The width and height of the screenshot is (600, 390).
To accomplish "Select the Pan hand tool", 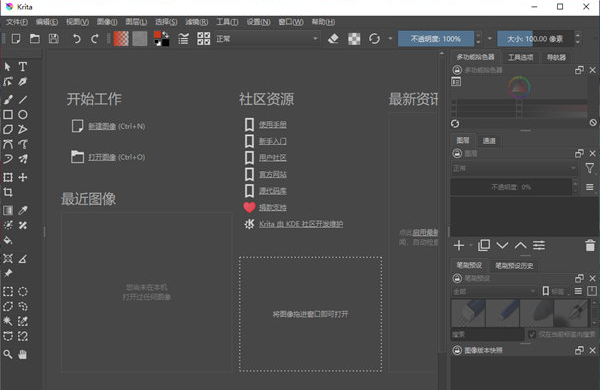I will click(x=23, y=354).
